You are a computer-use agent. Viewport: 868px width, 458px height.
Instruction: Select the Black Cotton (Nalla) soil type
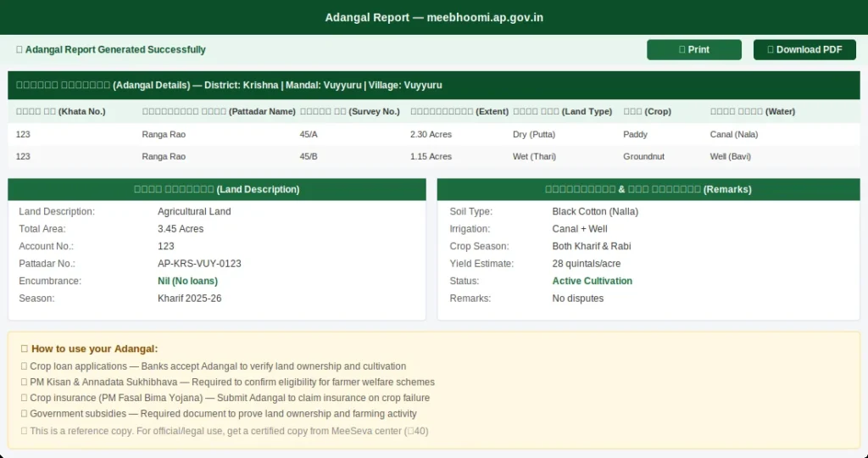coord(595,211)
